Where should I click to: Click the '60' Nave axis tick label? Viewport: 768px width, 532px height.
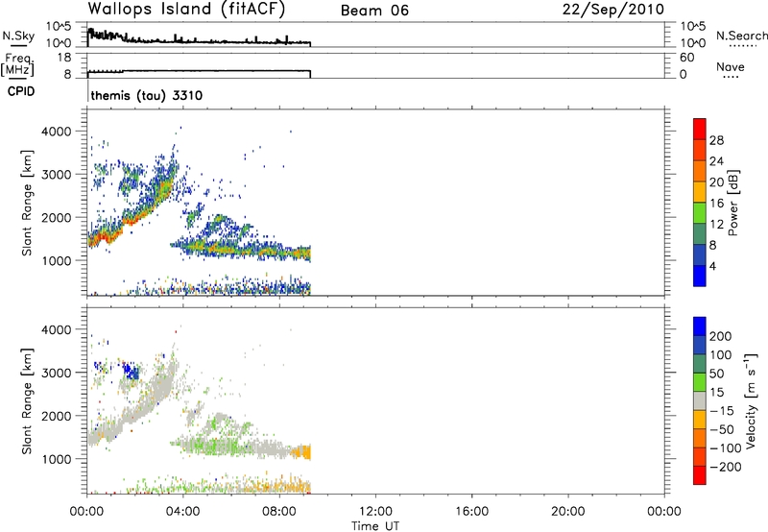click(686, 58)
